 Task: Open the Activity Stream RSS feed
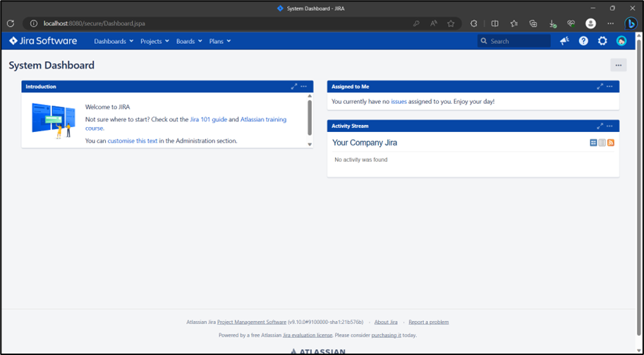click(611, 143)
